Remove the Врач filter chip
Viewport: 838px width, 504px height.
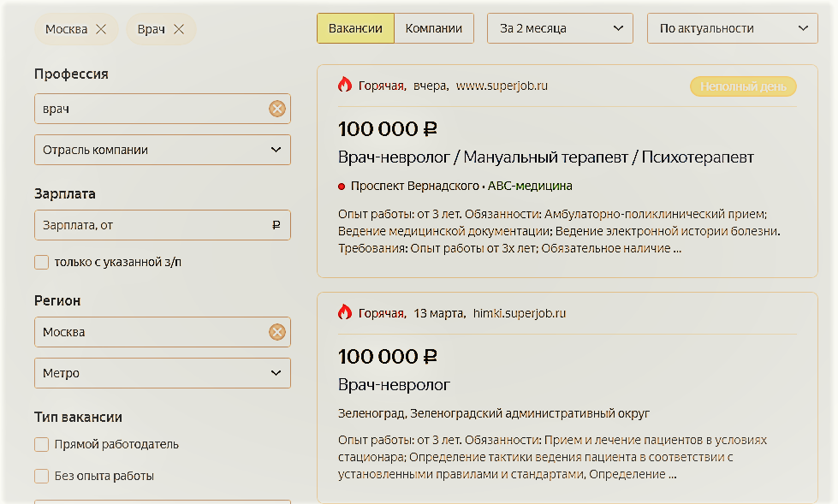179,29
